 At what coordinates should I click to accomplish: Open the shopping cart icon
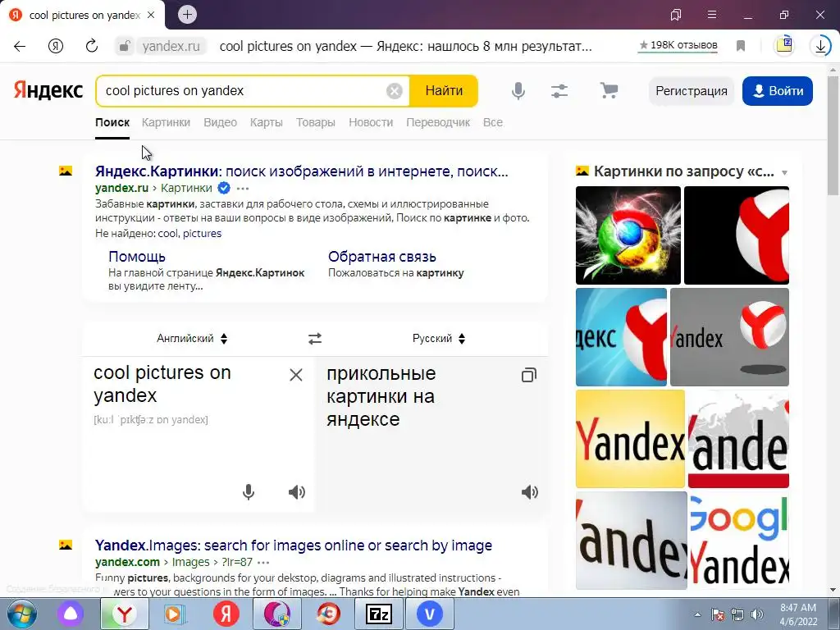(x=609, y=90)
